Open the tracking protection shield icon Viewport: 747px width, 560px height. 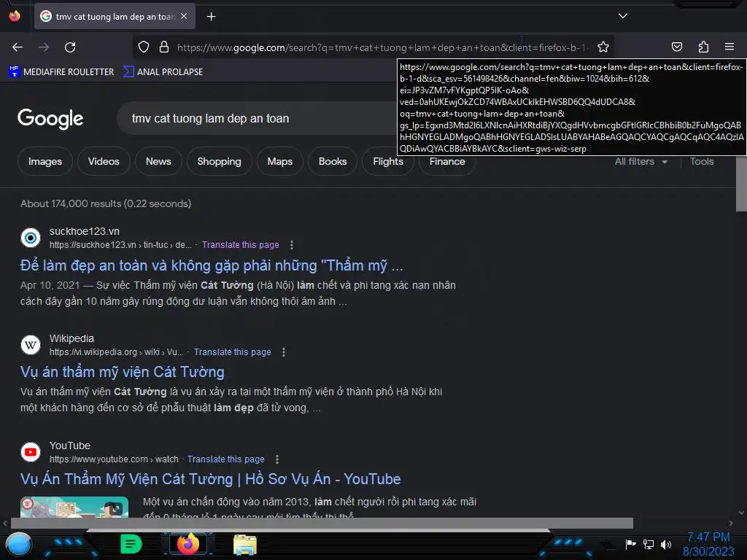[144, 47]
